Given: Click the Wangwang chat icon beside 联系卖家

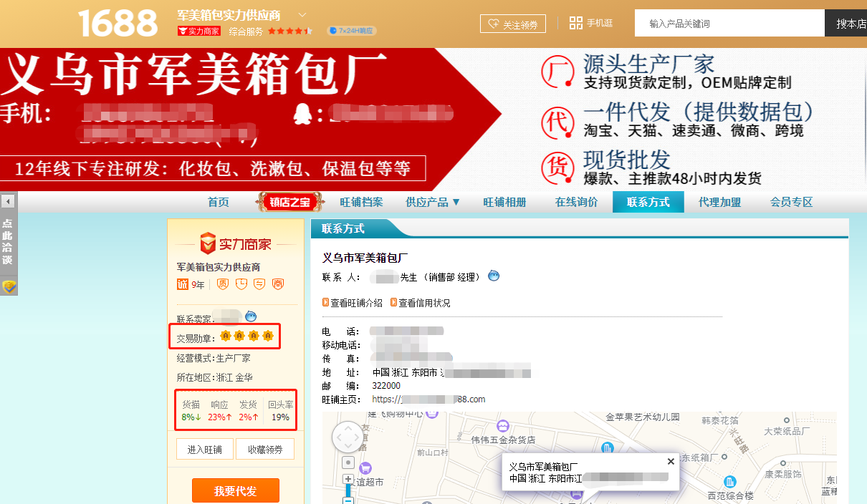Looking at the screenshot, I should pyautogui.click(x=251, y=316).
